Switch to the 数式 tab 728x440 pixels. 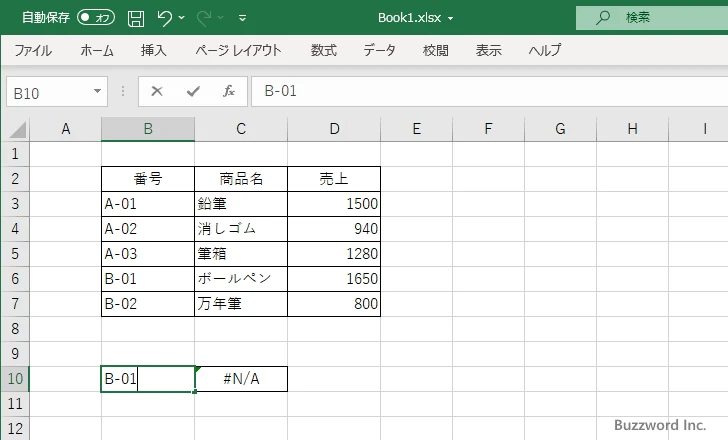click(x=324, y=50)
